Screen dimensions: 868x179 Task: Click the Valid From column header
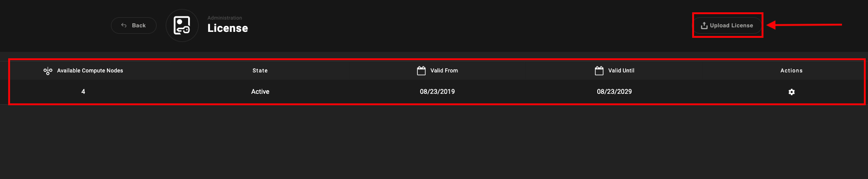pyautogui.click(x=444, y=71)
